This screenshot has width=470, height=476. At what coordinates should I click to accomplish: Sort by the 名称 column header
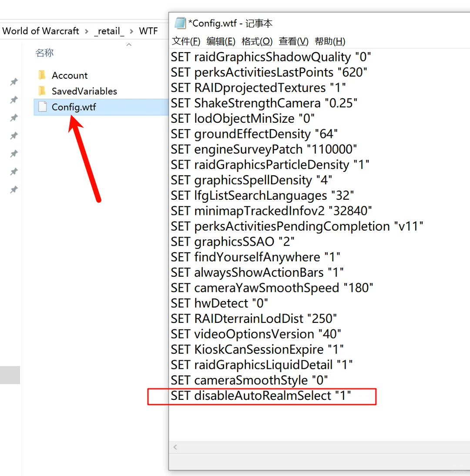[x=44, y=53]
